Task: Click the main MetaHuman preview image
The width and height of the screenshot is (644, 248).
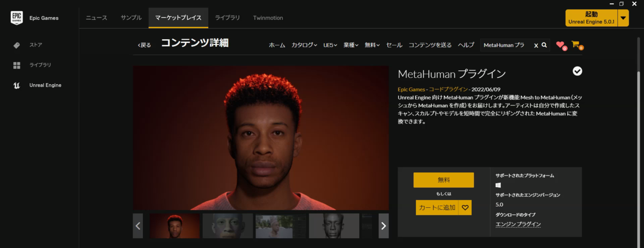Action: (x=261, y=138)
